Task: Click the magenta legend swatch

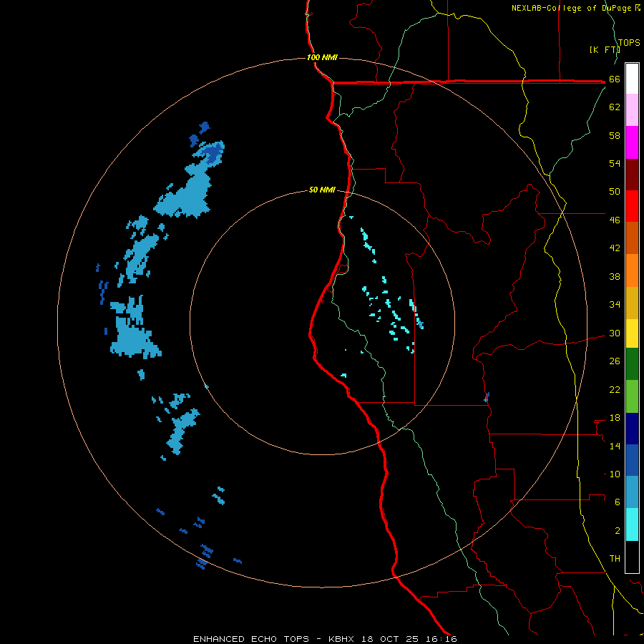Action: (x=632, y=142)
